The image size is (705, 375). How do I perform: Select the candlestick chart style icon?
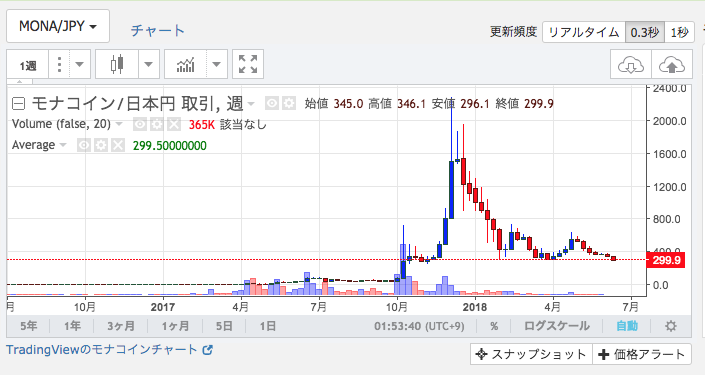coord(117,65)
